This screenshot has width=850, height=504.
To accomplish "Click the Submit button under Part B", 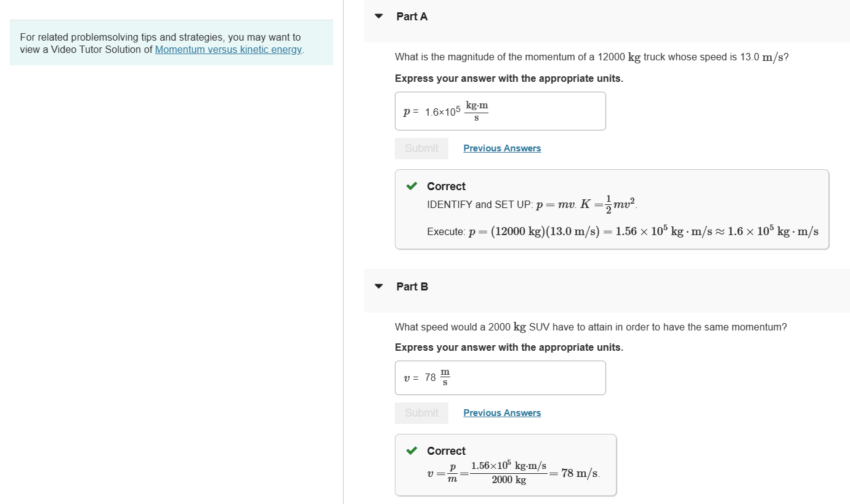I will tap(421, 412).
